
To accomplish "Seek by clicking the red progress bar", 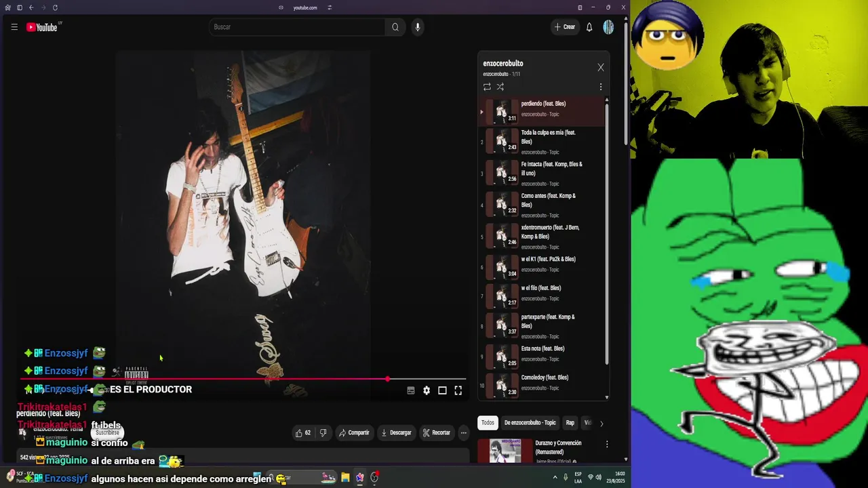I will tap(203, 379).
